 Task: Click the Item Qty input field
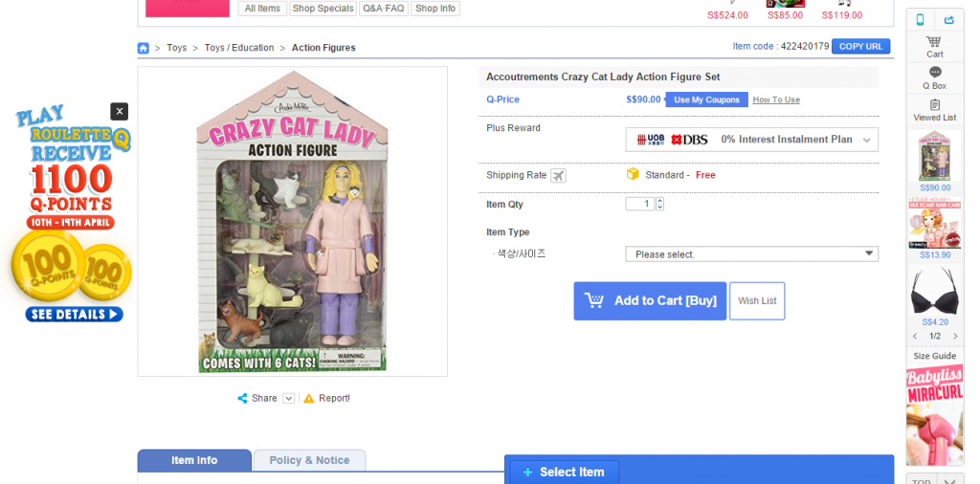(640, 204)
